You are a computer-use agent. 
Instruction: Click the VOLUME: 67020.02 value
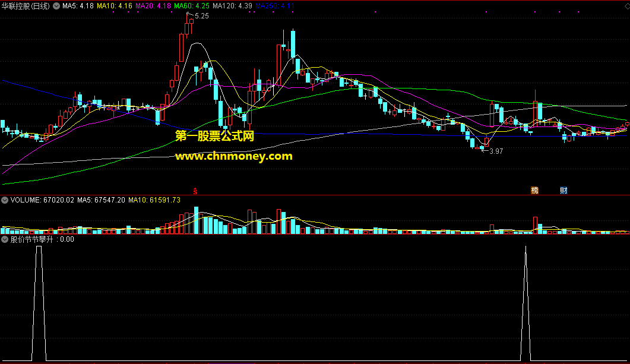click(42, 200)
